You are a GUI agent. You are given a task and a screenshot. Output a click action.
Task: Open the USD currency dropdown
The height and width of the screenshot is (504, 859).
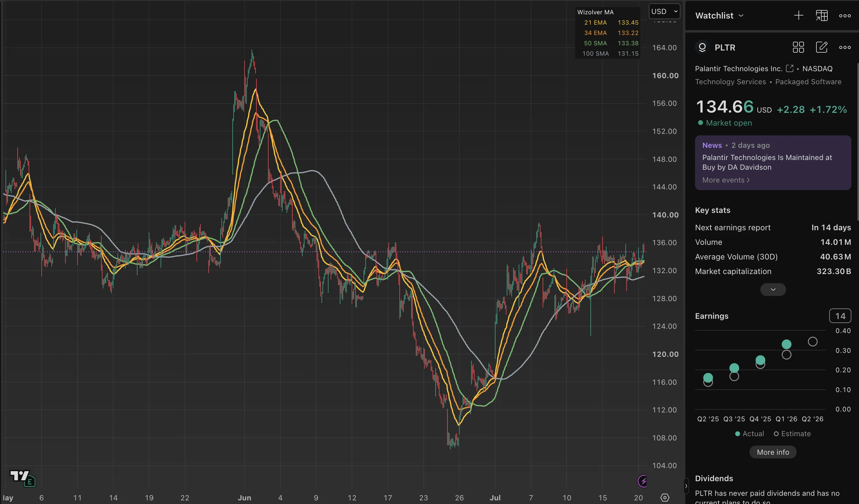pos(664,11)
